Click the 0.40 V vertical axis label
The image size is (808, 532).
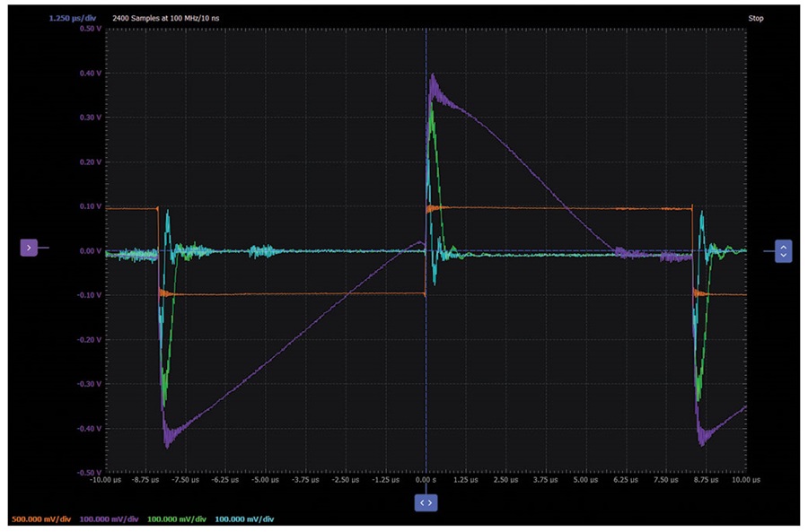pos(91,74)
